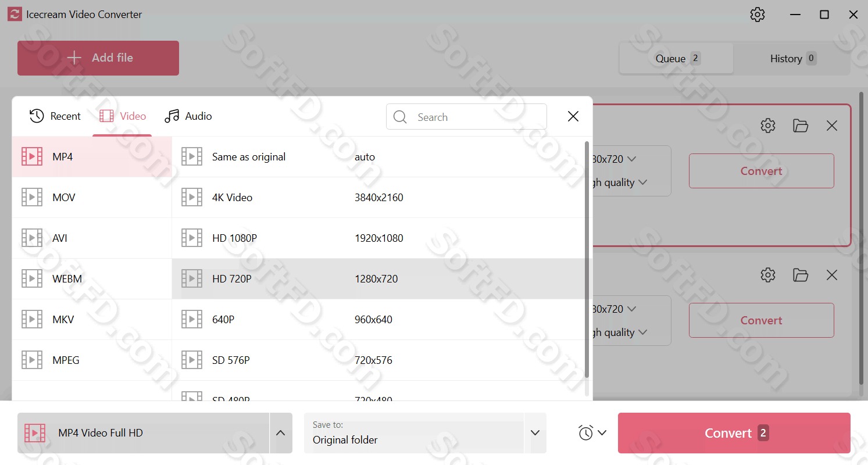Expand quality dropdown on first queue item
This screenshot has height=465, width=868.
pos(642,183)
